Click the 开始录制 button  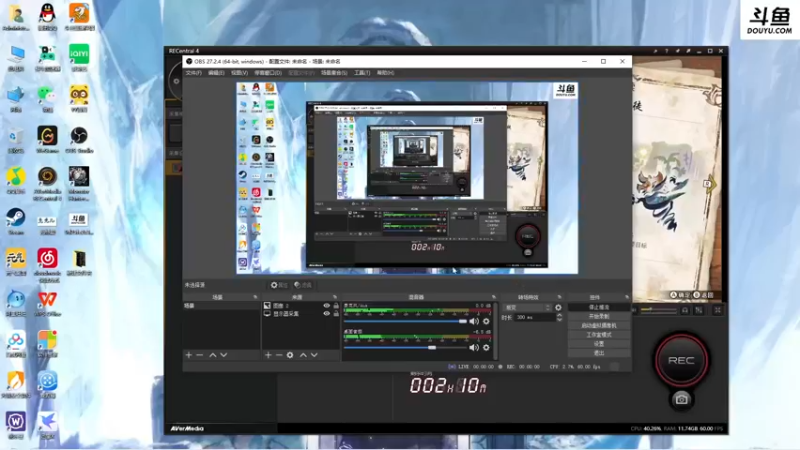pyautogui.click(x=599, y=317)
